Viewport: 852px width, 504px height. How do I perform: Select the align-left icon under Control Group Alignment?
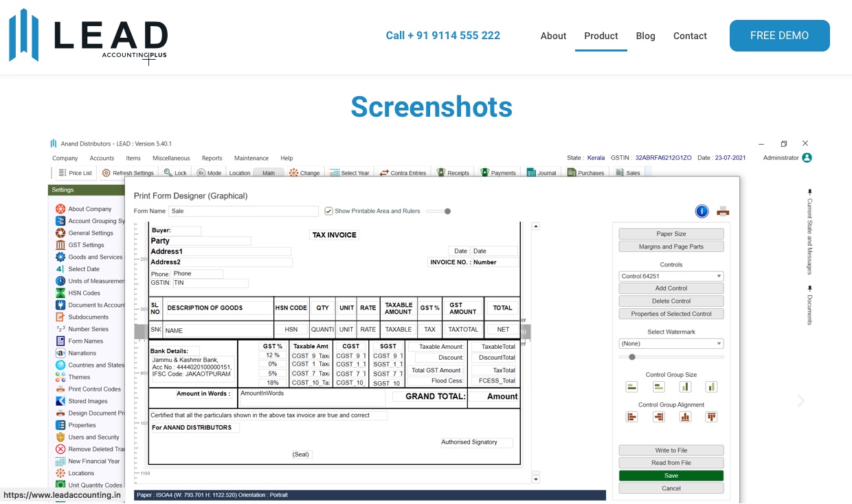point(631,417)
